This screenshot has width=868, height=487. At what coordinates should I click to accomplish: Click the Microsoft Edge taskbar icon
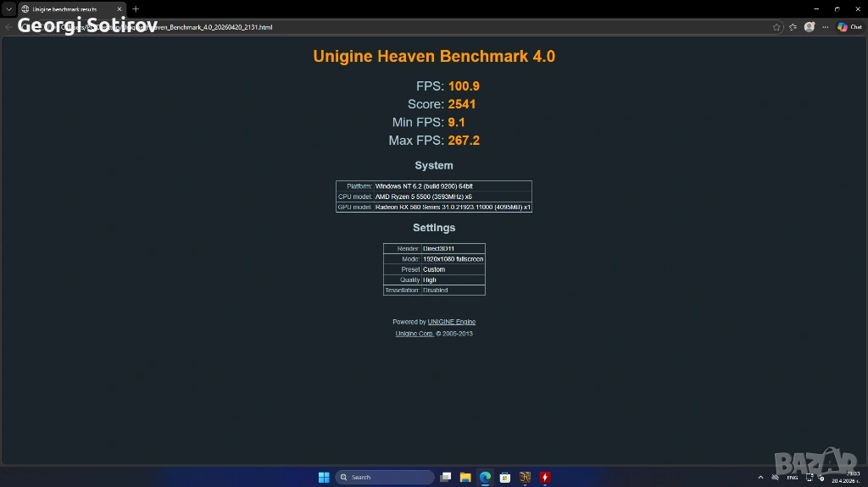pos(485,477)
